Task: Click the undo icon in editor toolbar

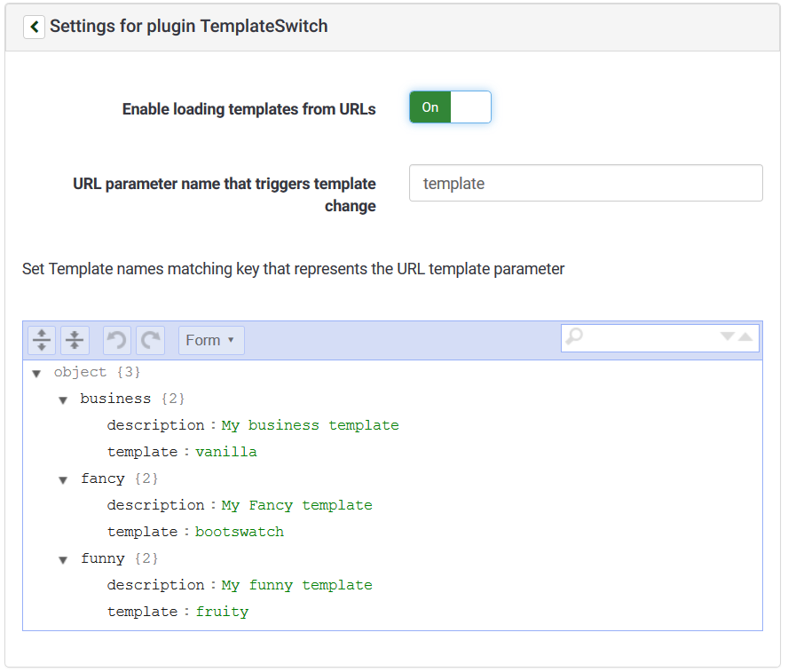Action: click(x=116, y=340)
